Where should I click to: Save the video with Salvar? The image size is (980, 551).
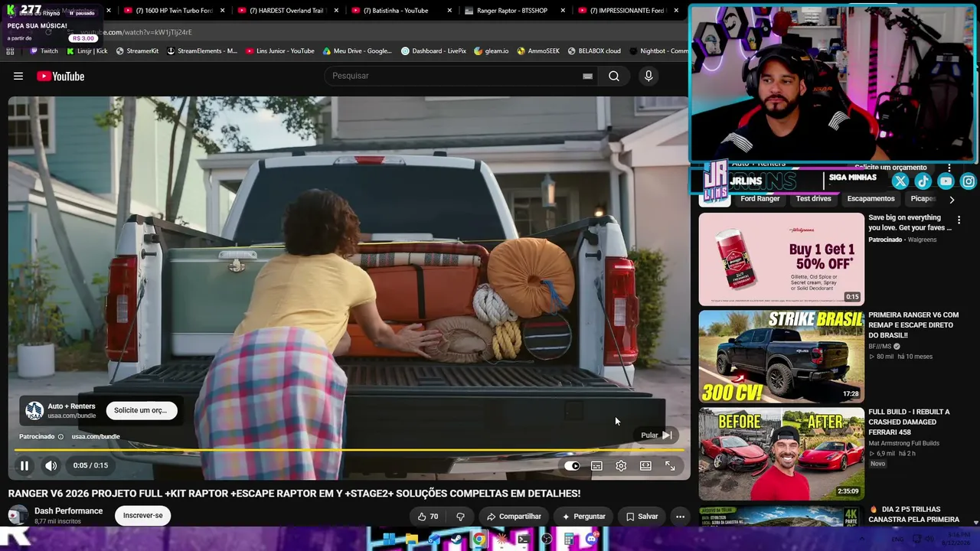(642, 517)
